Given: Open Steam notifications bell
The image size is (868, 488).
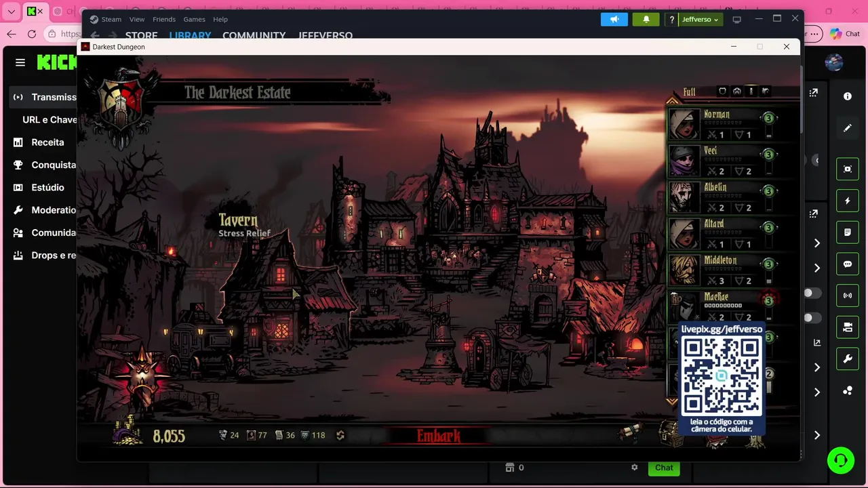Looking at the screenshot, I should click(x=646, y=20).
